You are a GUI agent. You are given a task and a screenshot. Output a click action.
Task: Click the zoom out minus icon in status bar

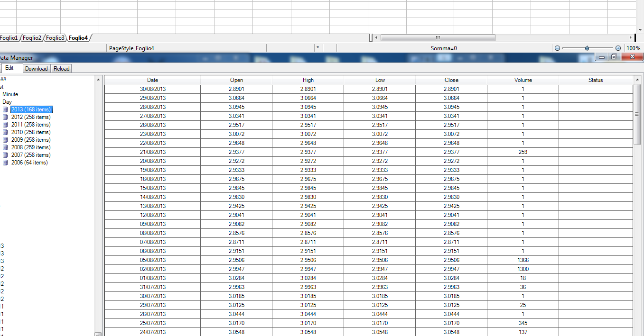coord(558,48)
